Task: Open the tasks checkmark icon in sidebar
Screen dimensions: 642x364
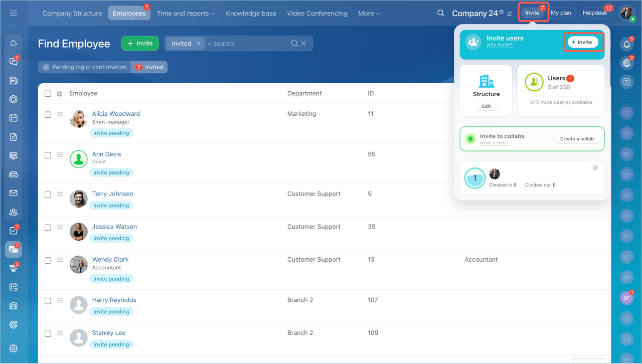Action: [x=14, y=231]
